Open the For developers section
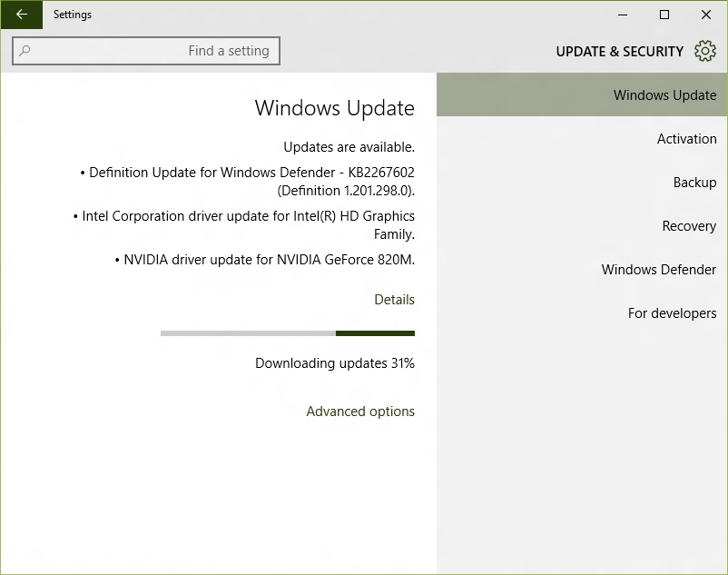Viewport: 728px width, 575px height. [582, 313]
